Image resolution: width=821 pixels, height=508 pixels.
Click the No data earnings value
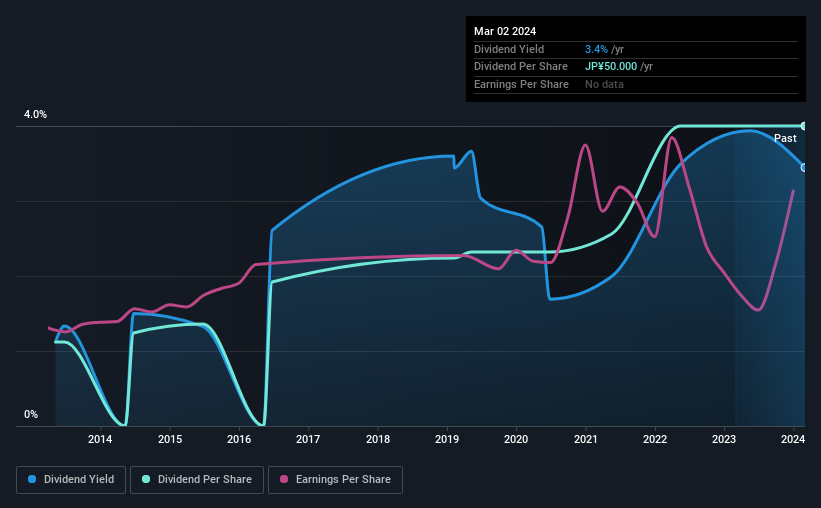coord(604,84)
